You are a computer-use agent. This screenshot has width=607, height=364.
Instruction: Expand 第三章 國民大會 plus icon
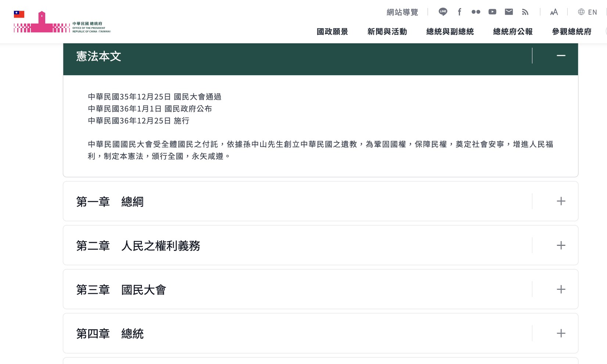[561, 289]
